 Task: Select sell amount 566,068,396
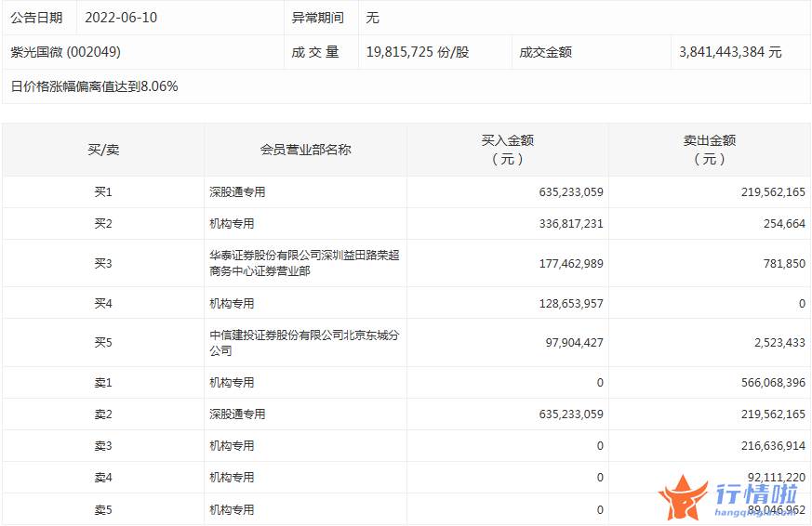coord(773,382)
